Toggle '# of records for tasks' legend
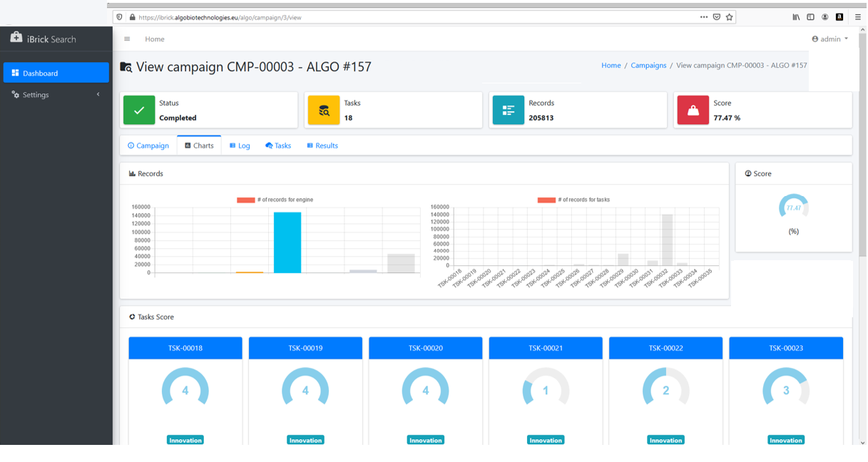This screenshot has height=462, width=868. coord(574,200)
